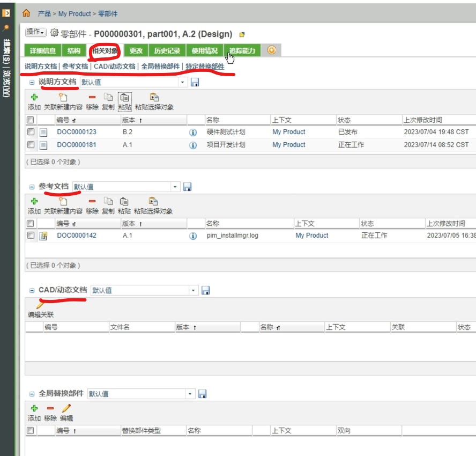
Task: Open 参考文档 view dropdown 默认值
Action: [175, 187]
